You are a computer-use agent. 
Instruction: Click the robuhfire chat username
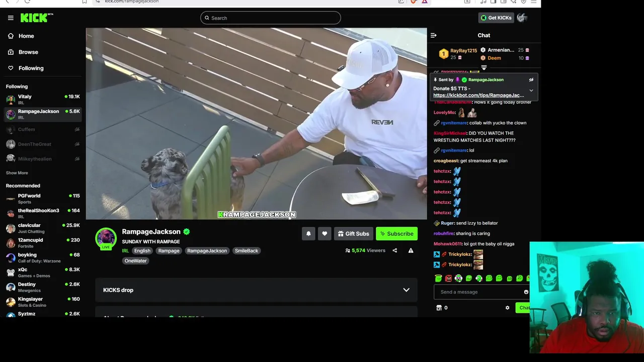point(444,233)
